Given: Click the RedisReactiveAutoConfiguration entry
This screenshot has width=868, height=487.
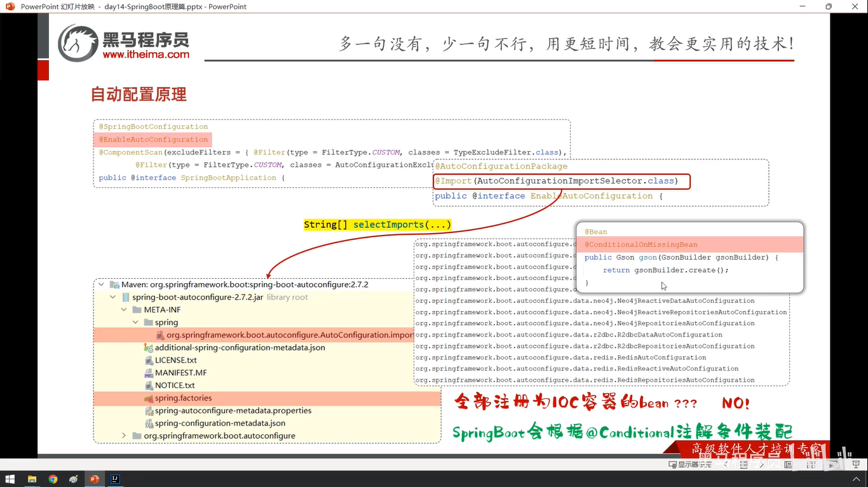Looking at the screenshot, I should point(576,369).
